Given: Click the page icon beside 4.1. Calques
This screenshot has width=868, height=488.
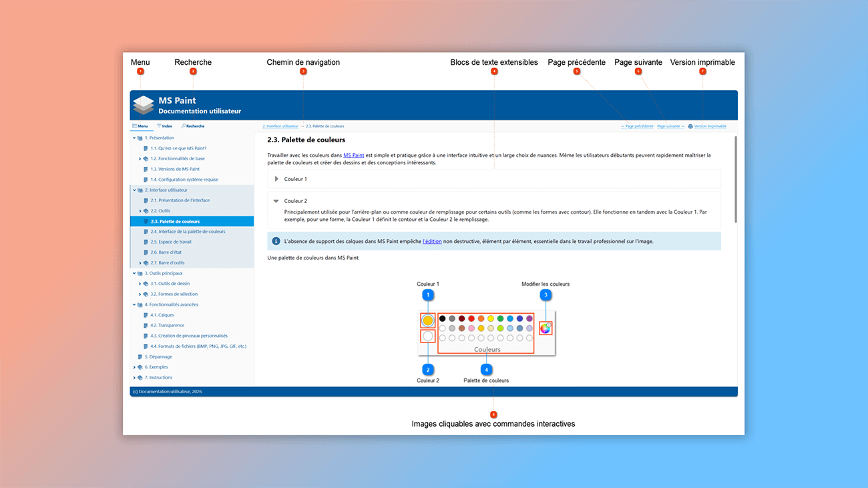Looking at the screenshot, I should click(144, 314).
